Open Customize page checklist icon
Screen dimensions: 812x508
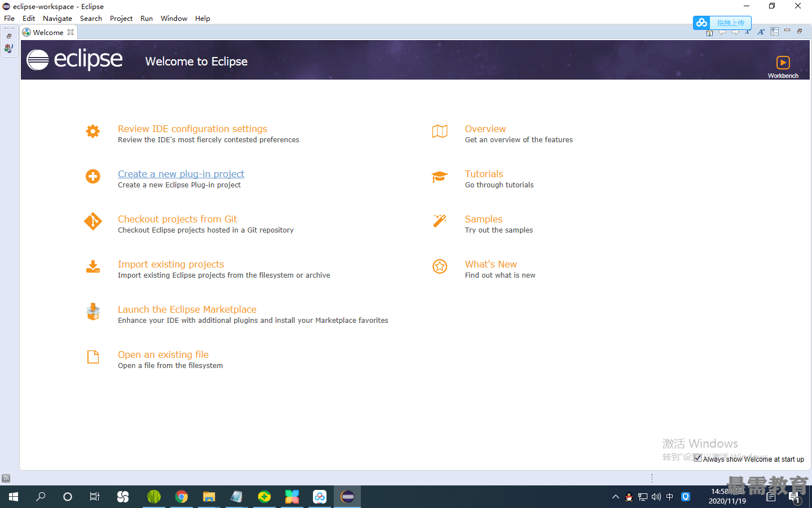[775, 32]
